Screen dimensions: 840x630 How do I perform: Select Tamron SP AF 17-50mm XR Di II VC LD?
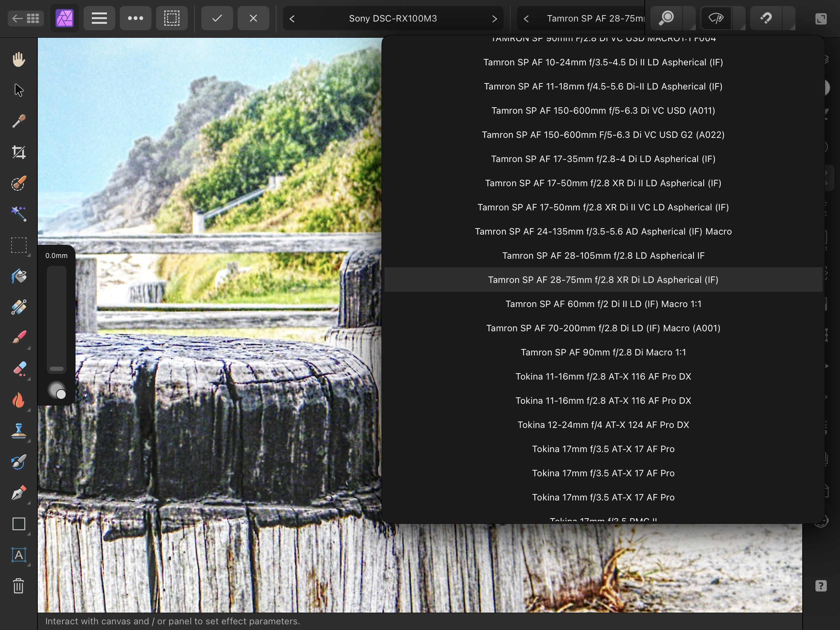(x=603, y=207)
